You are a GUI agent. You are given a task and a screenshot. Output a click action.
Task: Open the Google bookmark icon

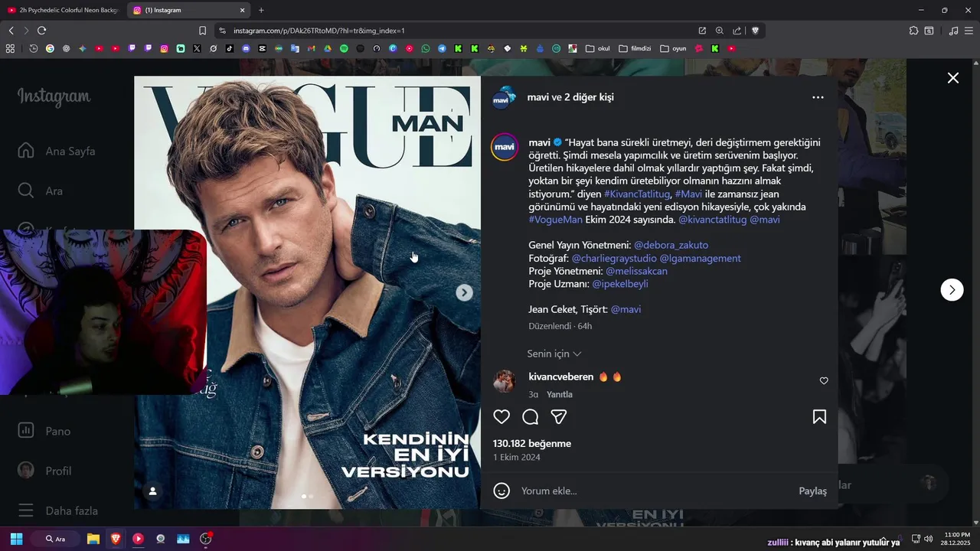click(50, 48)
